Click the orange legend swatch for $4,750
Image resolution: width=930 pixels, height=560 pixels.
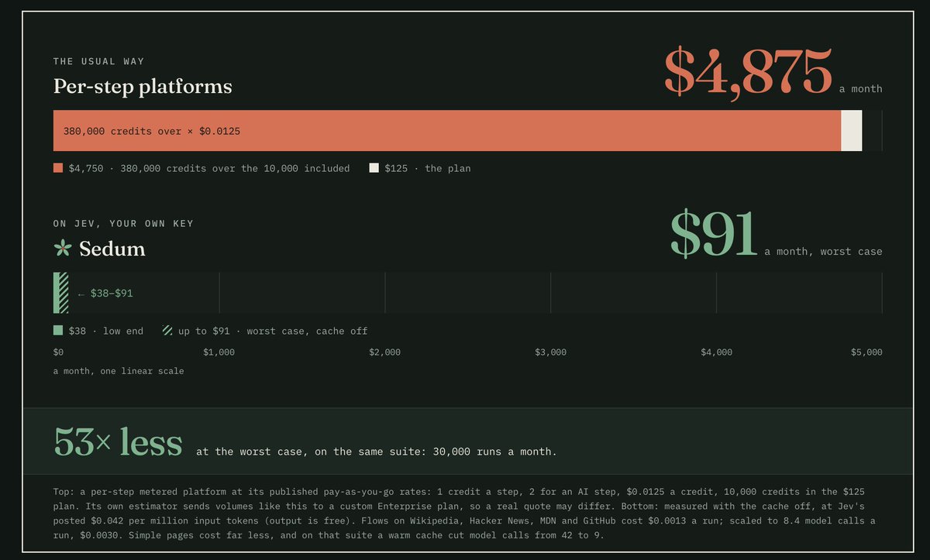coord(58,168)
